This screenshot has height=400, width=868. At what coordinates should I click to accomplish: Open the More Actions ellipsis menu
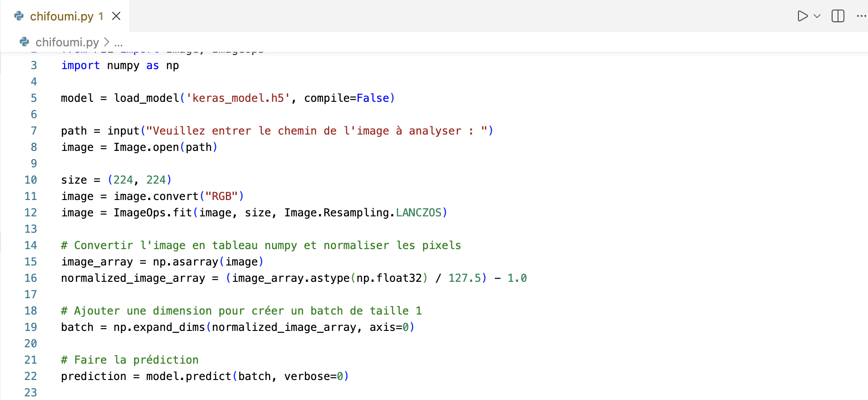861,16
